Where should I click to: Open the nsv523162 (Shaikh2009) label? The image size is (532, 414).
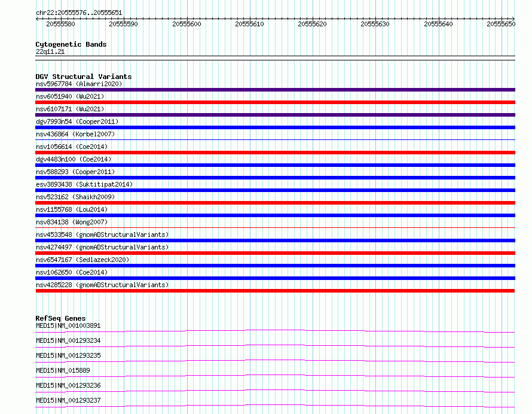[75, 197]
